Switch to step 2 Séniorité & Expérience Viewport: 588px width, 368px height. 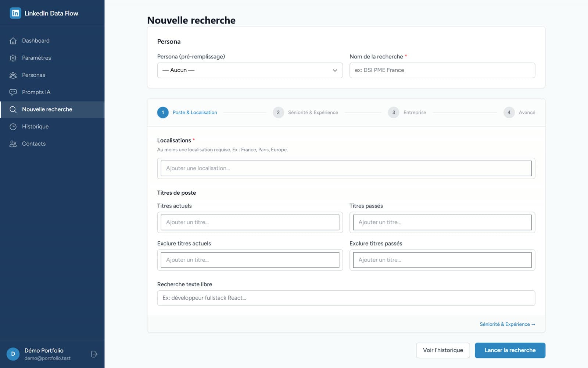click(305, 113)
